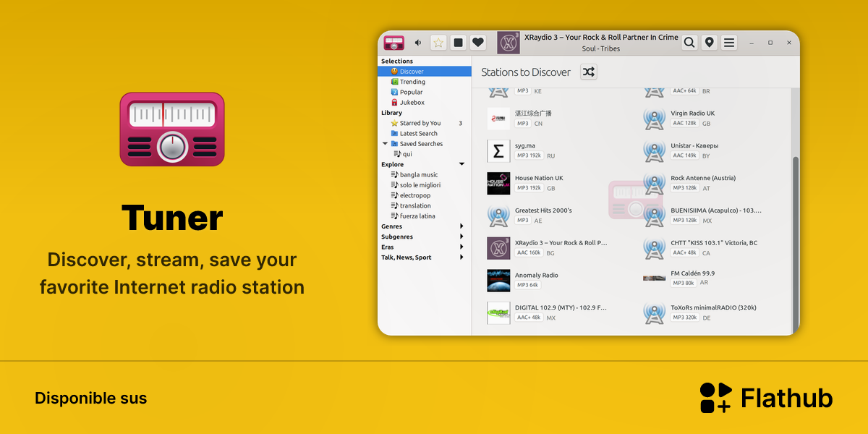Star the current station
The width and height of the screenshot is (868, 434).
[x=438, y=43]
